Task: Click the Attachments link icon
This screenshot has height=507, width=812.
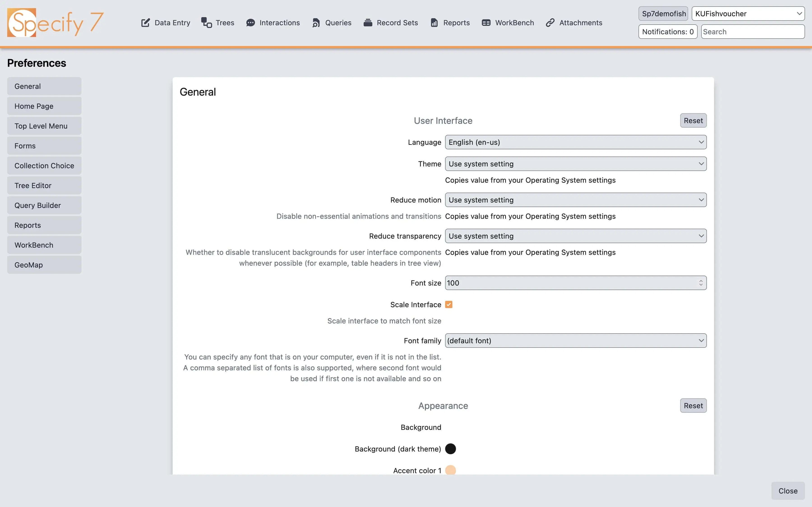Action: pyautogui.click(x=550, y=23)
